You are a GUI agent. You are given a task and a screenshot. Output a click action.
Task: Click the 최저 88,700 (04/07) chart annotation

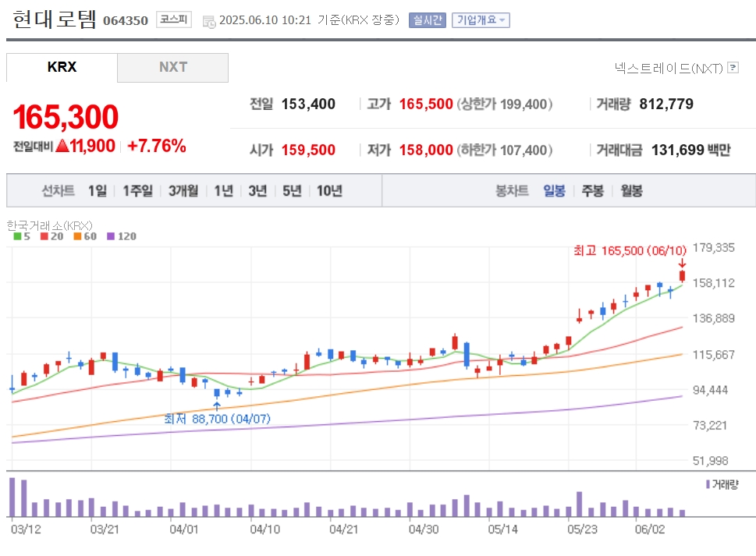217,418
